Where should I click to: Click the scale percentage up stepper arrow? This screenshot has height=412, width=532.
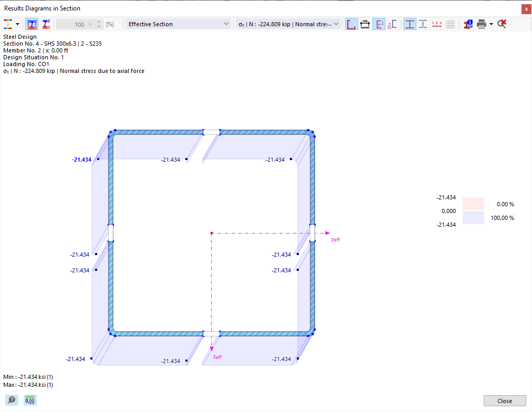pos(99,21)
